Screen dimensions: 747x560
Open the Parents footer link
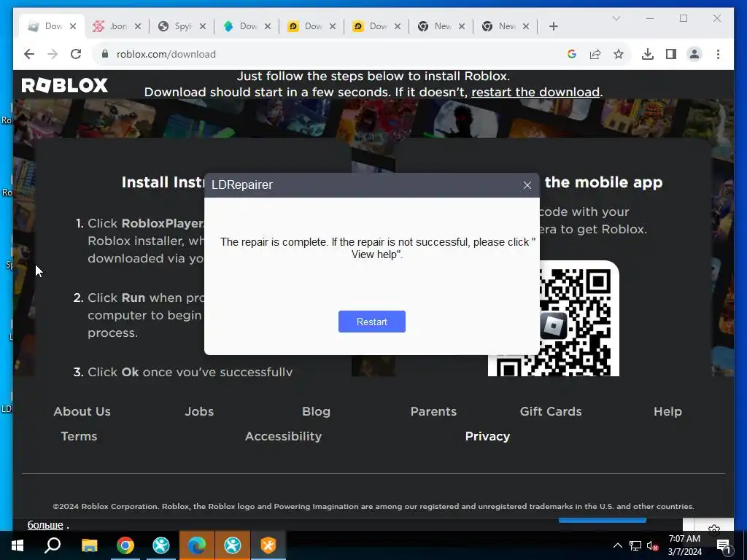(x=433, y=411)
